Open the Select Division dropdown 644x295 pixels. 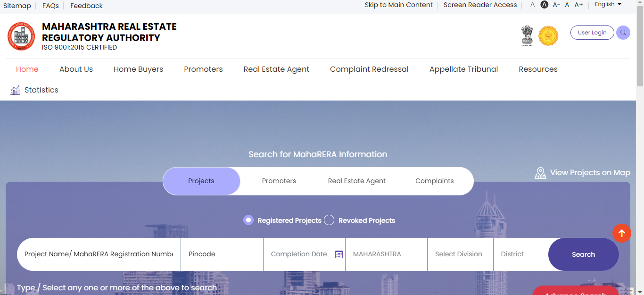coord(460,254)
